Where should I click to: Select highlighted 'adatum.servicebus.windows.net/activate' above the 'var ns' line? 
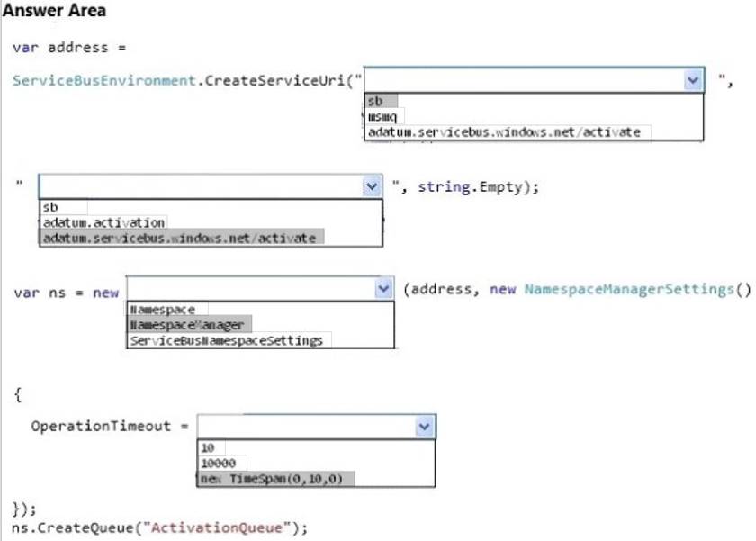pyautogui.click(x=180, y=238)
